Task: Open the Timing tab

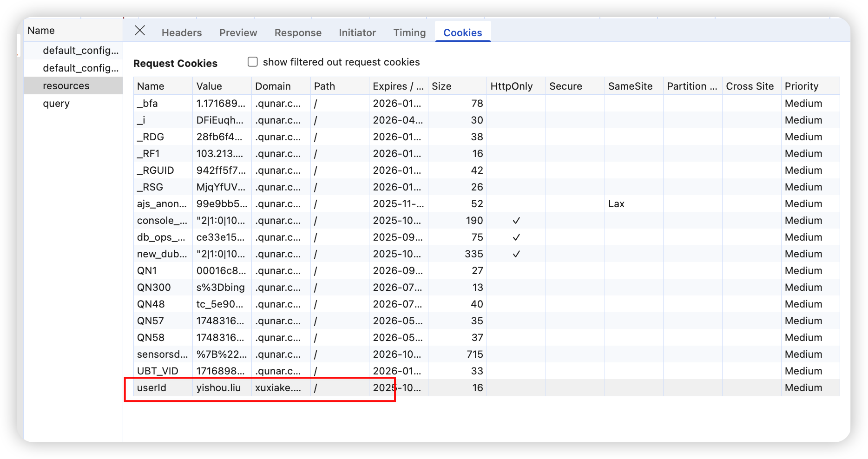Action: coord(409,33)
